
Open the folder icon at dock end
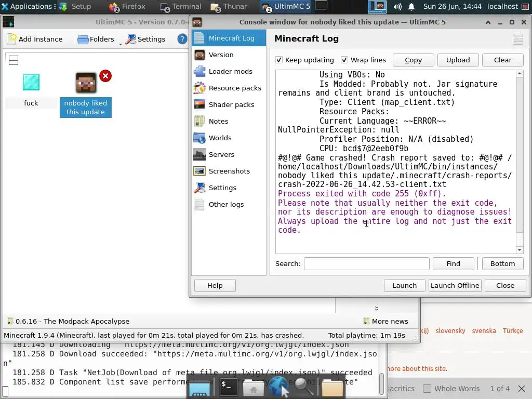[x=332, y=388]
